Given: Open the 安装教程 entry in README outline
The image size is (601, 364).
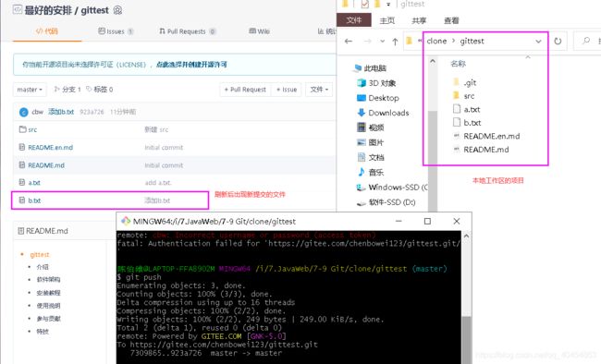Looking at the screenshot, I should (48, 293).
